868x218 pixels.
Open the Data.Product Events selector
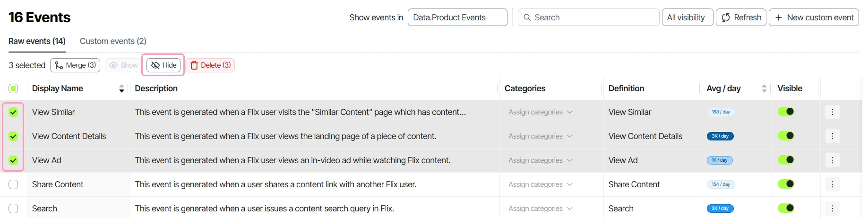pyautogui.click(x=457, y=17)
